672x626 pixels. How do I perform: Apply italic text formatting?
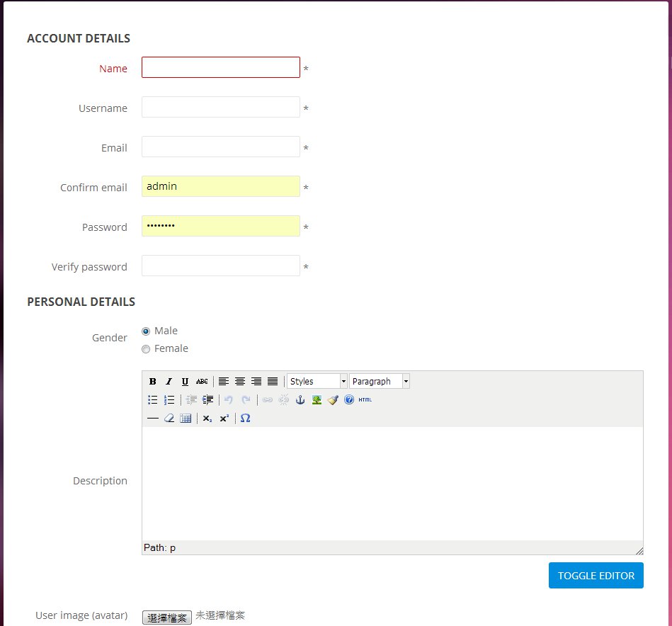169,381
